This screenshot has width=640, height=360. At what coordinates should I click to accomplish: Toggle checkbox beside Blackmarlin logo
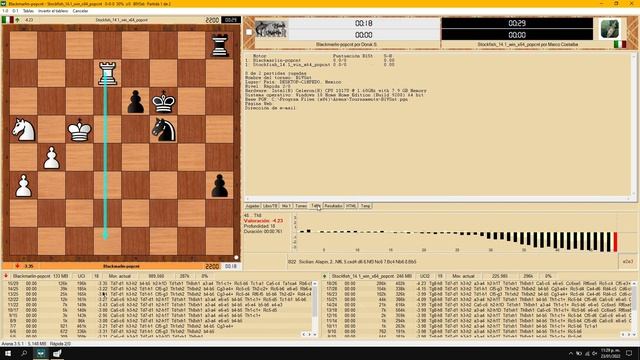[249, 32]
